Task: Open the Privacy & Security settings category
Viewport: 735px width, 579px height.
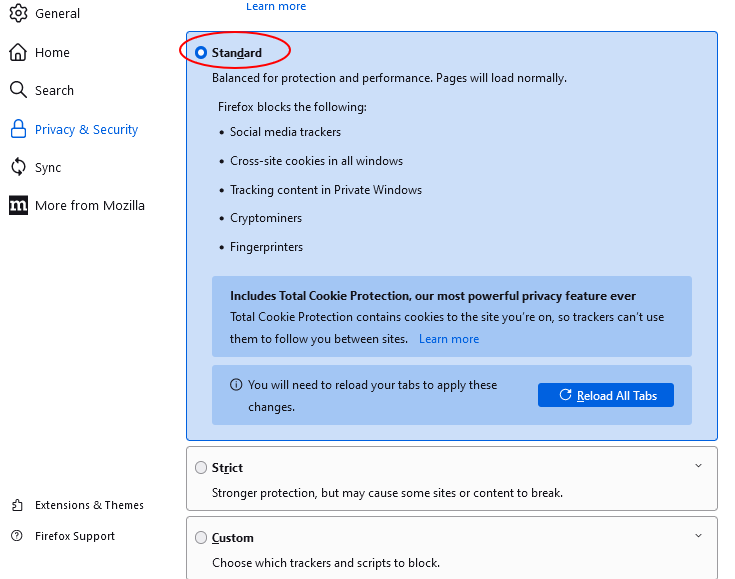Action: click(x=86, y=129)
